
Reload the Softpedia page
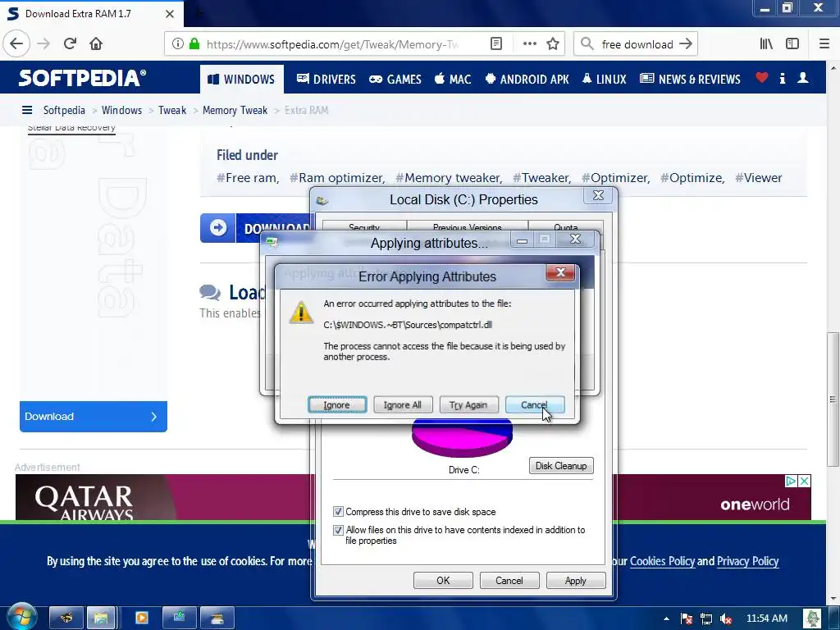(x=70, y=44)
